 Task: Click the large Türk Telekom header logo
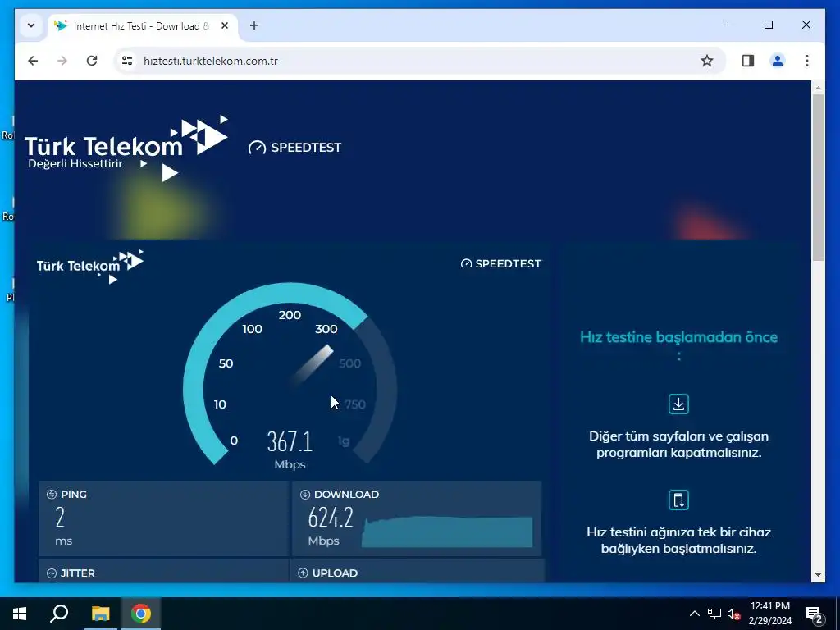click(126, 149)
